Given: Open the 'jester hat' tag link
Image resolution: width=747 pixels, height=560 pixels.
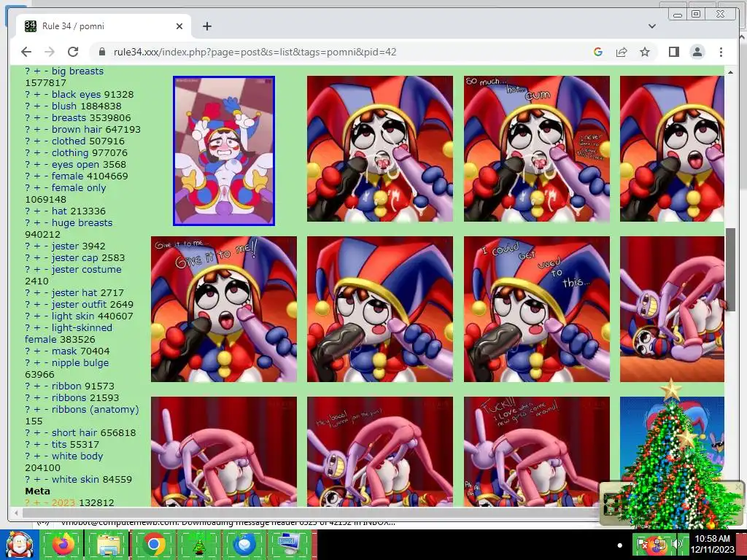Looking at the screenshot, I should tap(75, 292).
